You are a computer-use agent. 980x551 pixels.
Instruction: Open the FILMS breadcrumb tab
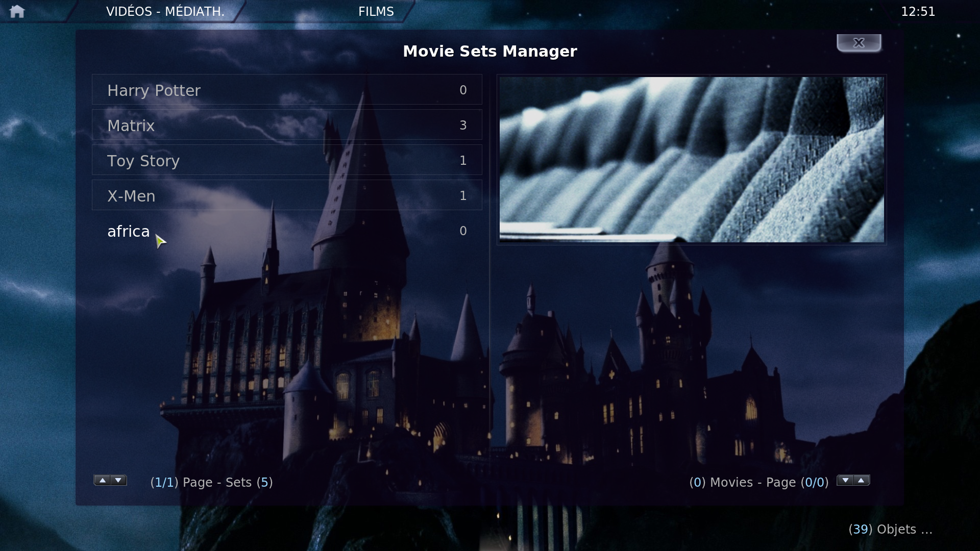pyautogui.click(x=376, y=11)
